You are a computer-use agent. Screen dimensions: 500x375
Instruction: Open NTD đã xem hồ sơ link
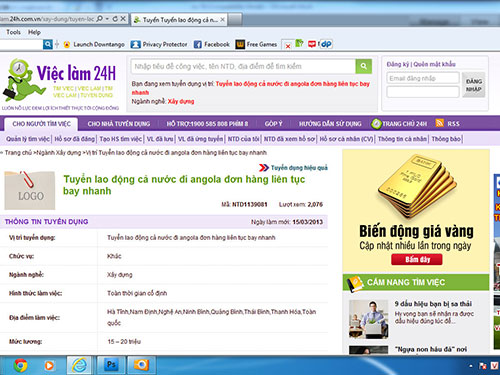(289, 139)
